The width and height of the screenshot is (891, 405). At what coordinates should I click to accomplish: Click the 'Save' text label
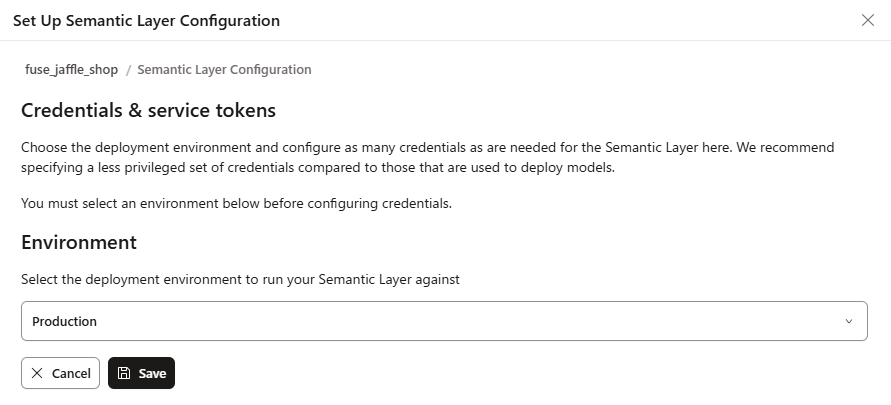click(152, 373)
